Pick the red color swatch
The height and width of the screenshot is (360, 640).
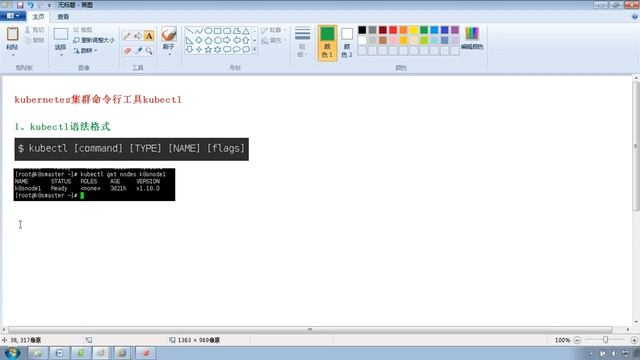(x=393, y=30)
